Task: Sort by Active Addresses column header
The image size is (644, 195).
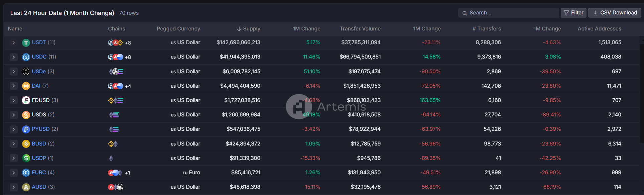Action: (x=600, y=29)
